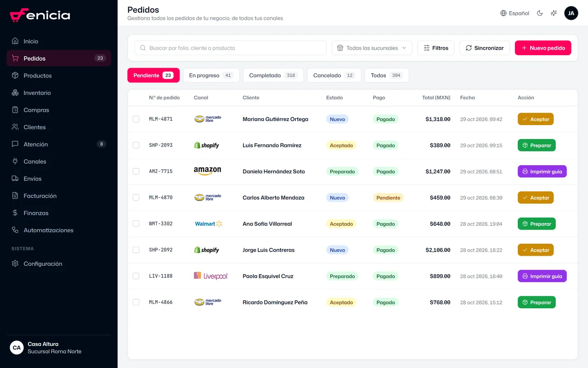Print the guide for Daniela Hernández Soto
Image resolution: width=588 pixels, height=368 pixels.
pyautogui.click(x=542, y=171)
